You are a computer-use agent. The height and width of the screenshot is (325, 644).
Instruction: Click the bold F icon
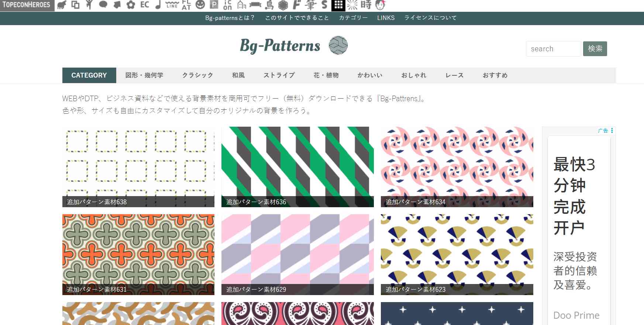point(297,5)
